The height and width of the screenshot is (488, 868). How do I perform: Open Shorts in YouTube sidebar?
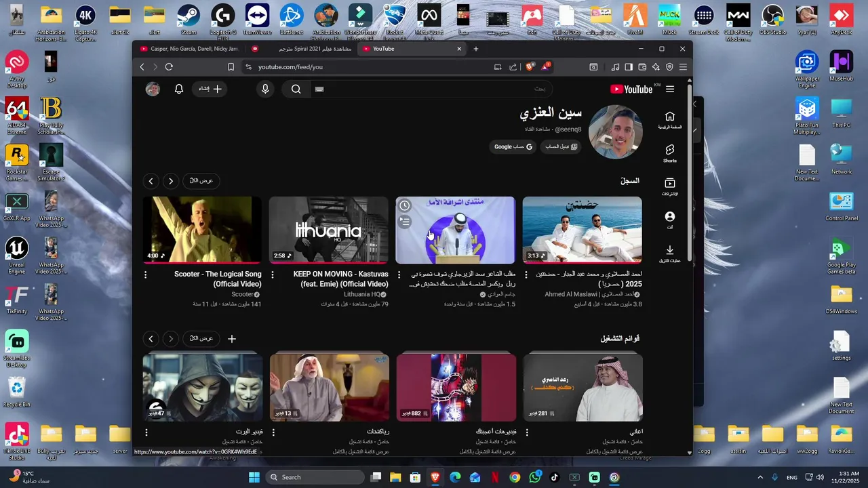[670, 153]
